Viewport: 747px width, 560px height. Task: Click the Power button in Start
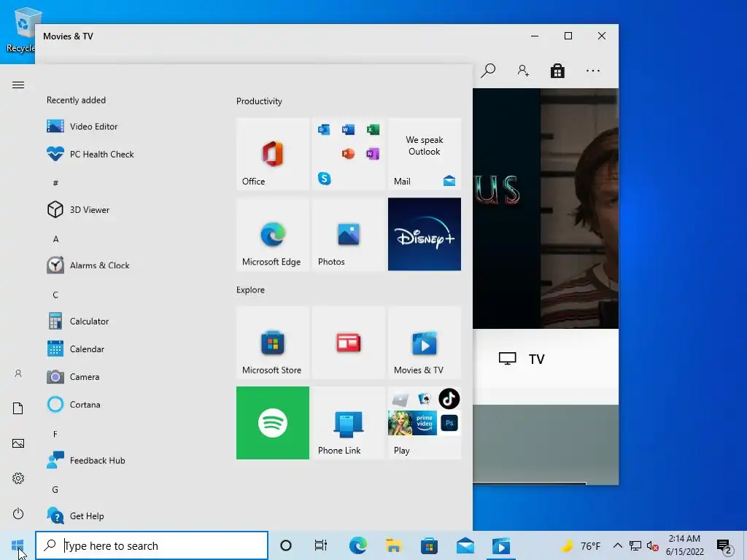tap(18, 513)
